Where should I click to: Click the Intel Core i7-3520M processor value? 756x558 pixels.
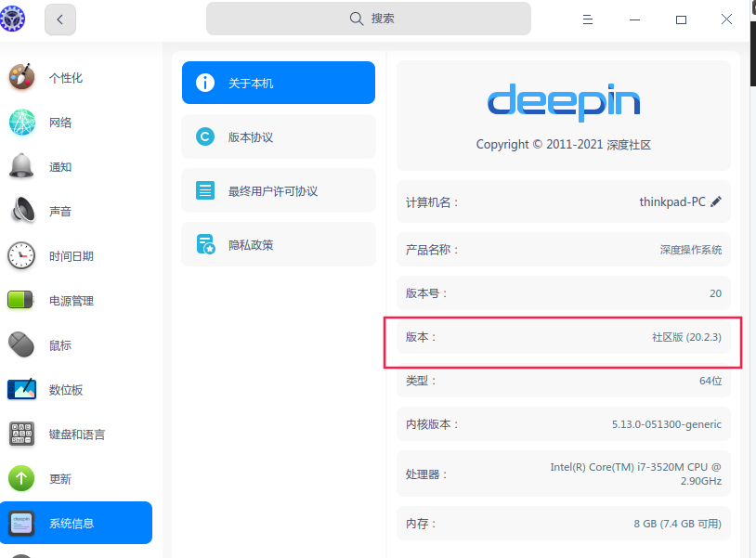pos(635,474)
